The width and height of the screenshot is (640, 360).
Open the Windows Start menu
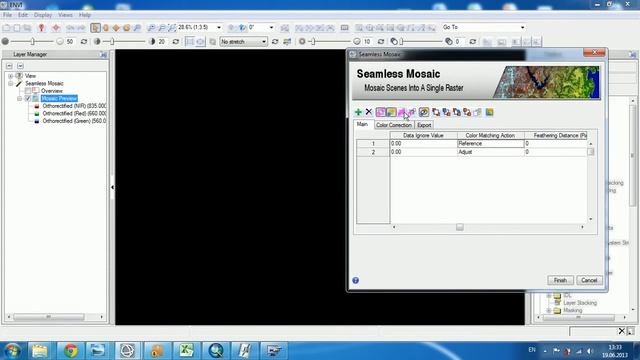12,351
